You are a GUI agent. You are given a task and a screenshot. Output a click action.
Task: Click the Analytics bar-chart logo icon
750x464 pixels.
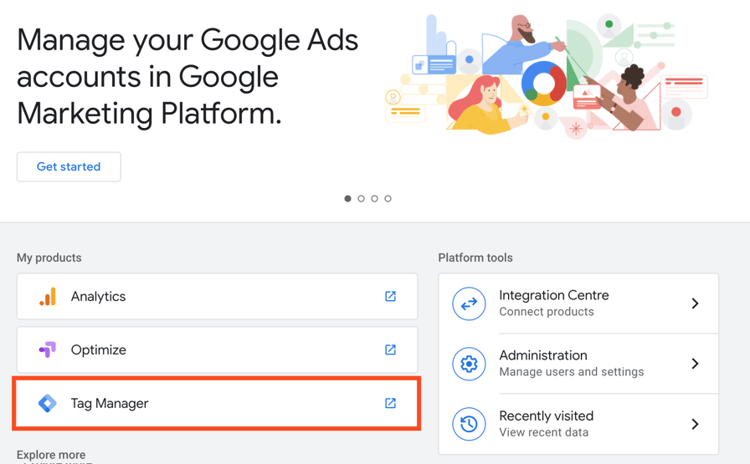pyautogui.click(x=47, y=297)
